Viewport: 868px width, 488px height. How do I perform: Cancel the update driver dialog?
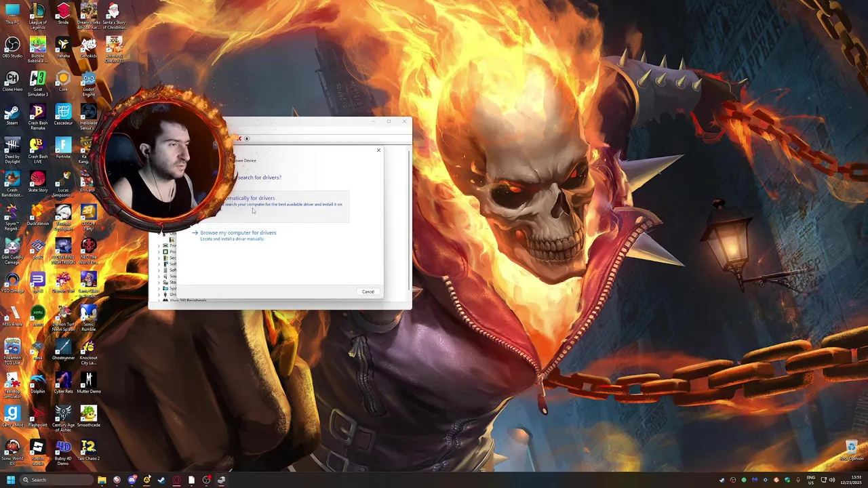click(368, 291)
